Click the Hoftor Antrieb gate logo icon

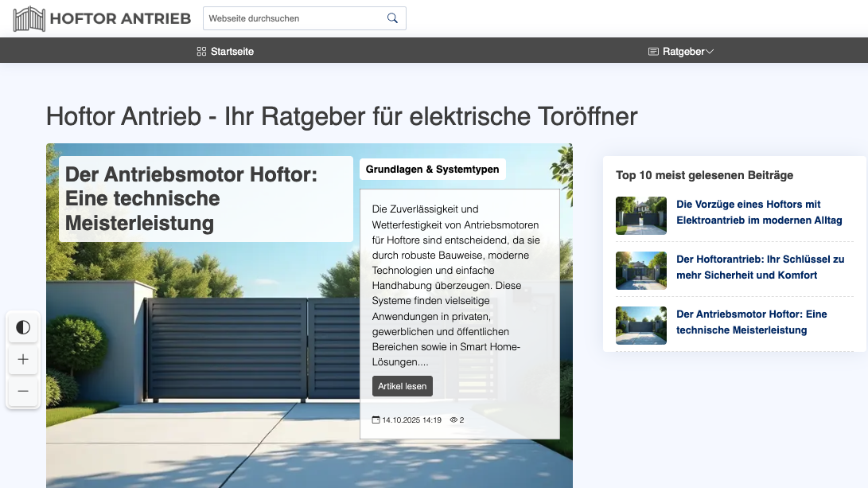pos(28,18)
